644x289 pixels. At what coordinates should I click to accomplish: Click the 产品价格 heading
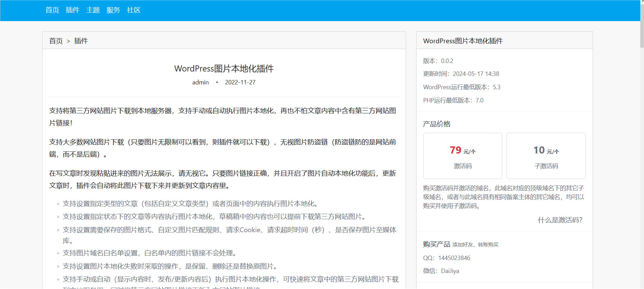point(437,124)
